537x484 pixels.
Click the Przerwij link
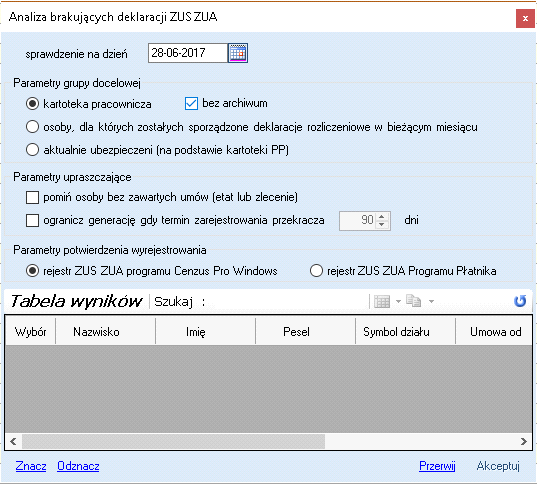(437, 466)
